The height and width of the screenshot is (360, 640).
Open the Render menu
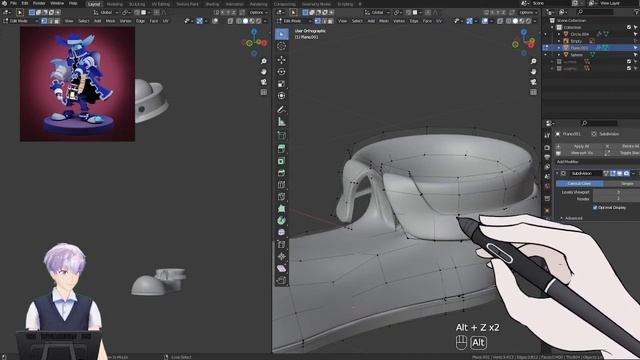coord(39,3)
